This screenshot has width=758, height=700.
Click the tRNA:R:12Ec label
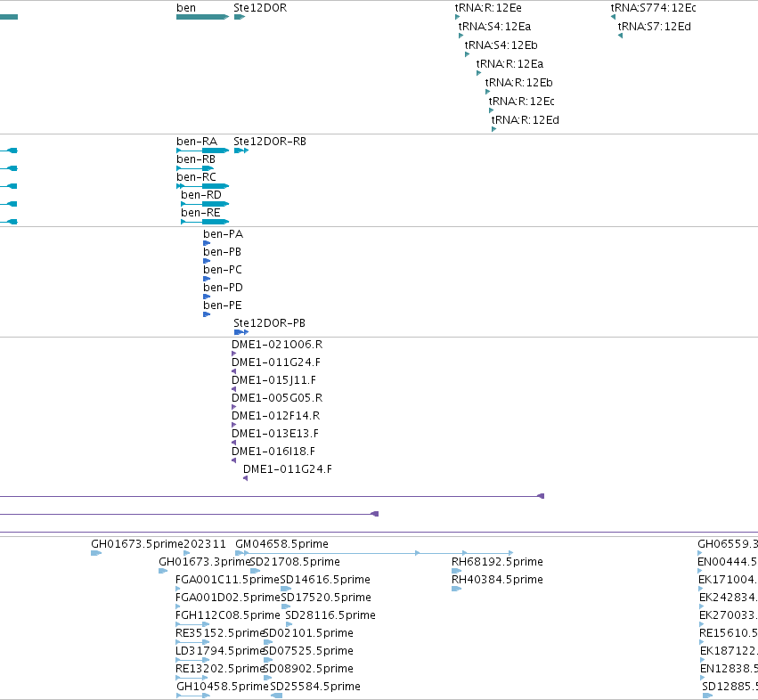[522, 102]
